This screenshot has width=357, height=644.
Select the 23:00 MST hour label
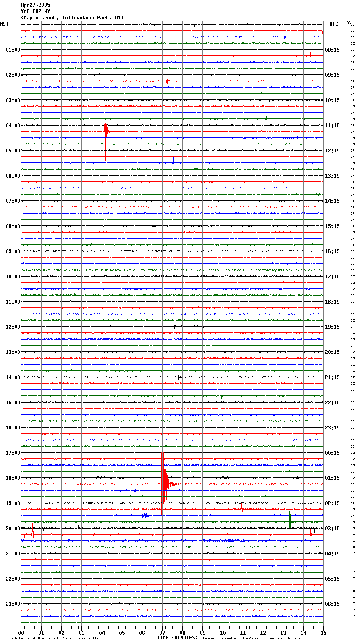click(13, 604)
